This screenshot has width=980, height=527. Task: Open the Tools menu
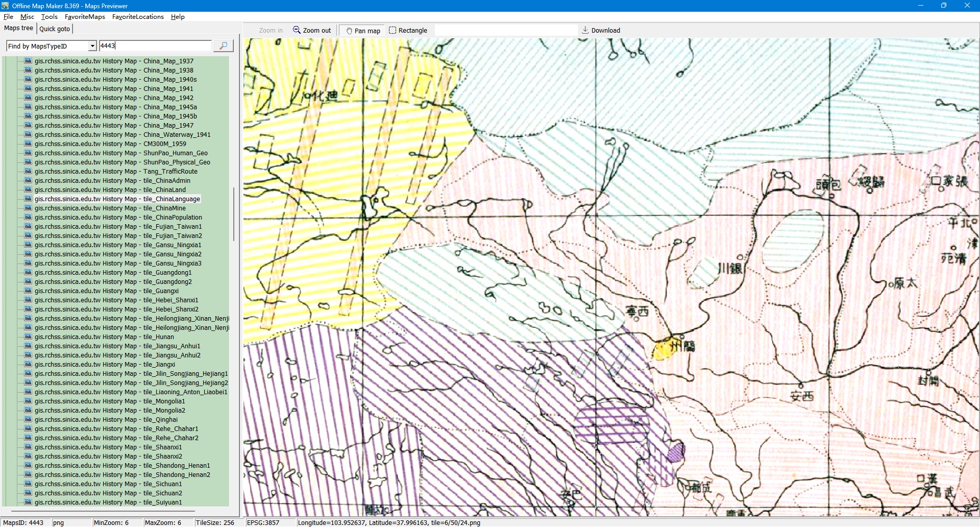tap(50, 17)
